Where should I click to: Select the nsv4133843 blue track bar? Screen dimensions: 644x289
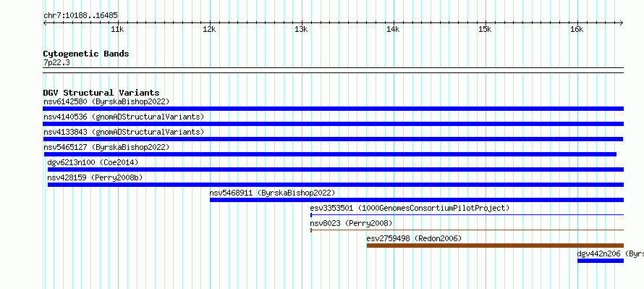[x=333, y=139]
